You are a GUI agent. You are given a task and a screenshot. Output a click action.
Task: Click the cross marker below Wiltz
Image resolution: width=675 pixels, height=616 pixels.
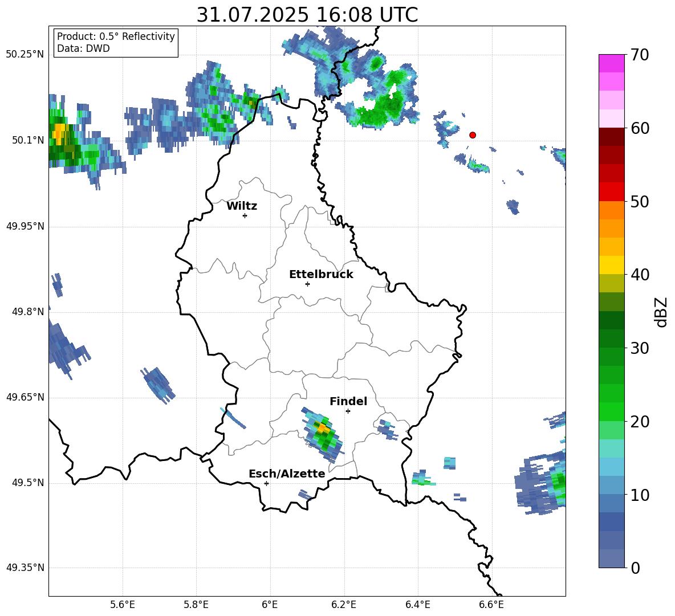coord(245,215)
